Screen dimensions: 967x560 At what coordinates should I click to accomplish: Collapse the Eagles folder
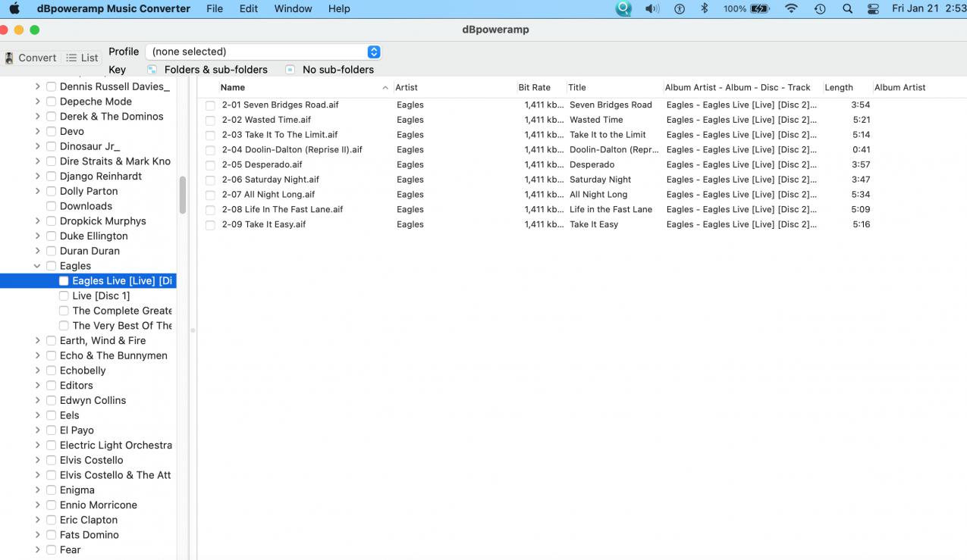coord(37,266)
